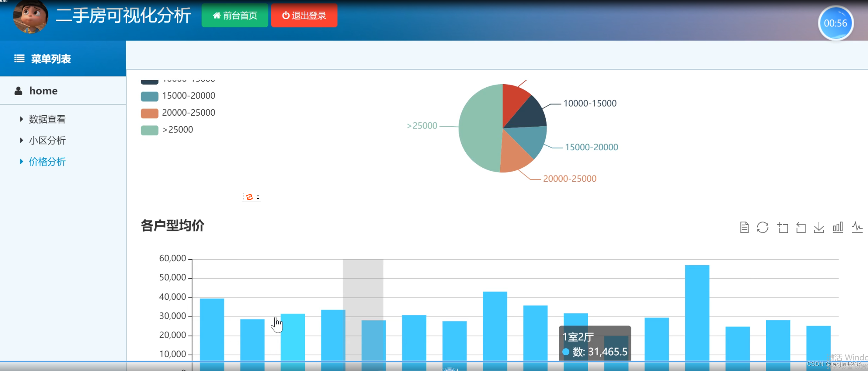
Task: Expand the 价格分析 menu arrow
Action: pos(21,161)
